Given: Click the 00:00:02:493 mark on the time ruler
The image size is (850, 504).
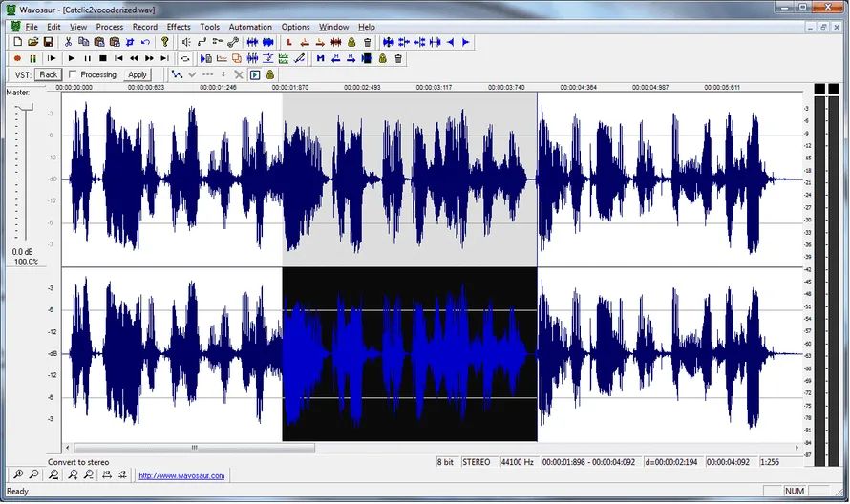Looking at the screenshot, I should 362,87.
